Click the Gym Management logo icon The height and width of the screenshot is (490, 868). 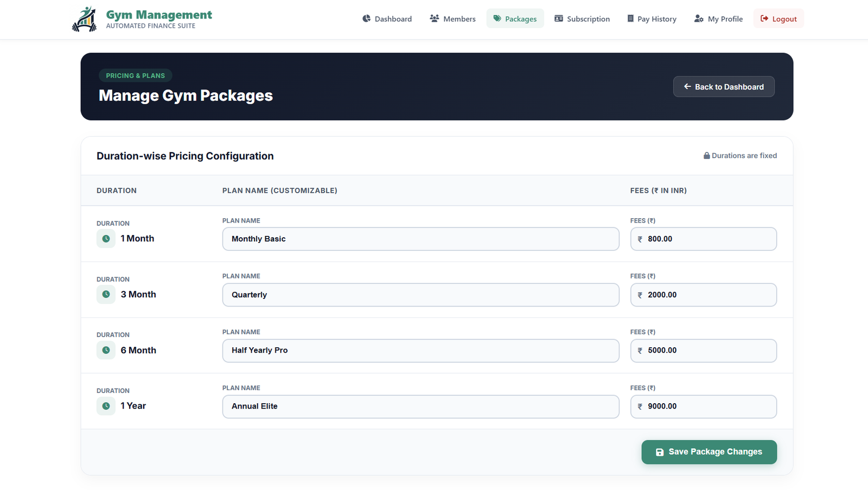pos(85,19)
